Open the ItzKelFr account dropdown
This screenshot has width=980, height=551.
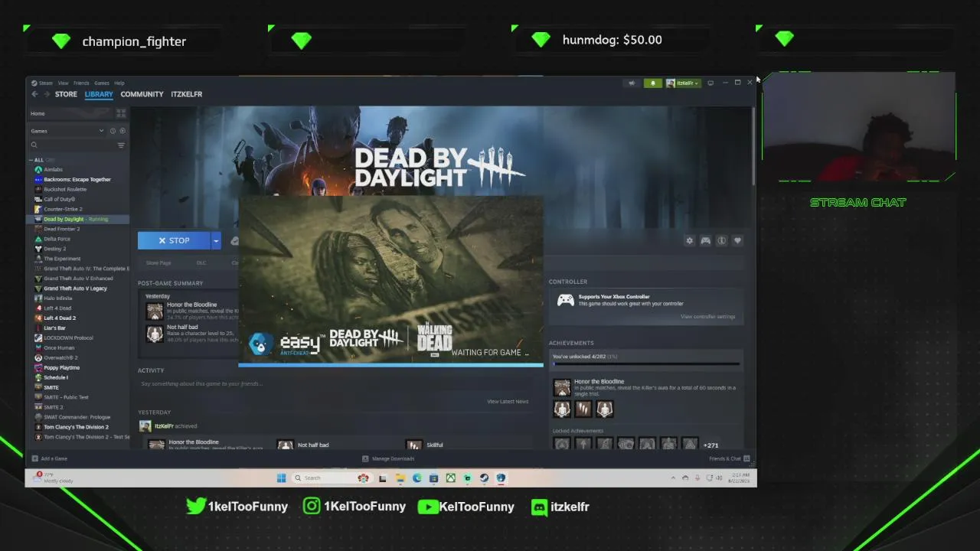(683, 83)
